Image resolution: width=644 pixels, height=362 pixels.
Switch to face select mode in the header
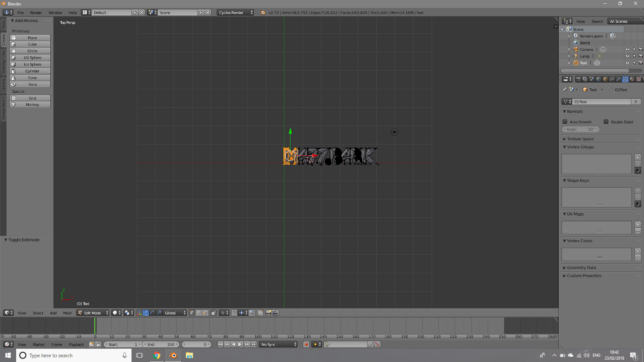(205, 313)
